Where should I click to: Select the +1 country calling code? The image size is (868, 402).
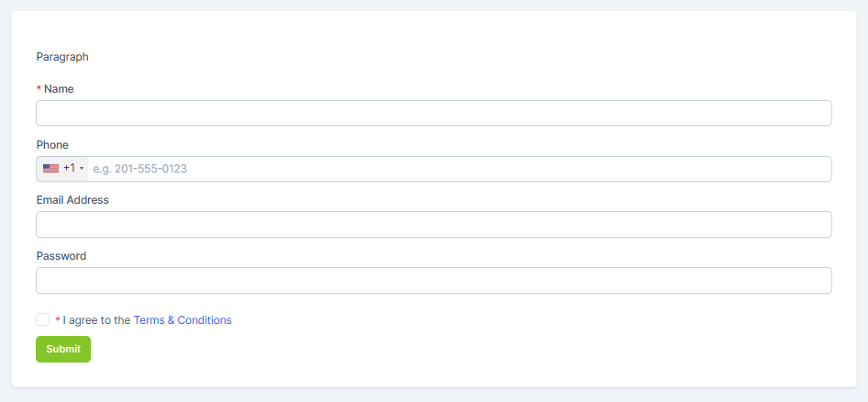69,169
